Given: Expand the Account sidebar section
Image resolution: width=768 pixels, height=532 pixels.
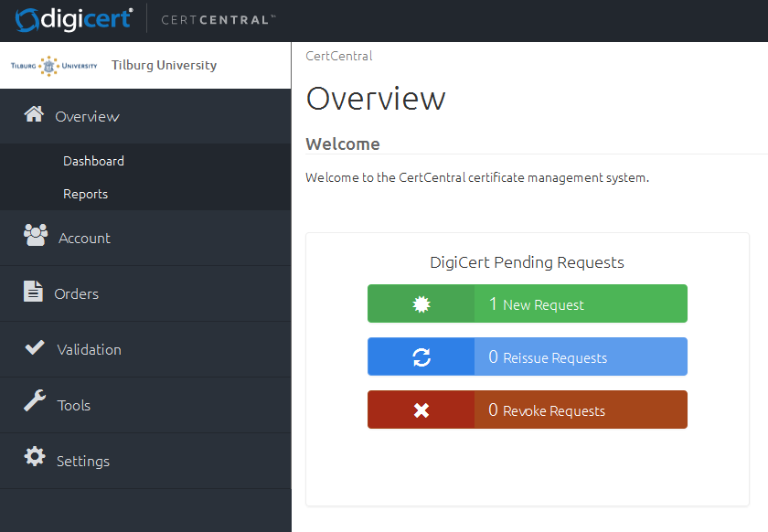Looking at the screenshot, I should click(x=84, y=238).
